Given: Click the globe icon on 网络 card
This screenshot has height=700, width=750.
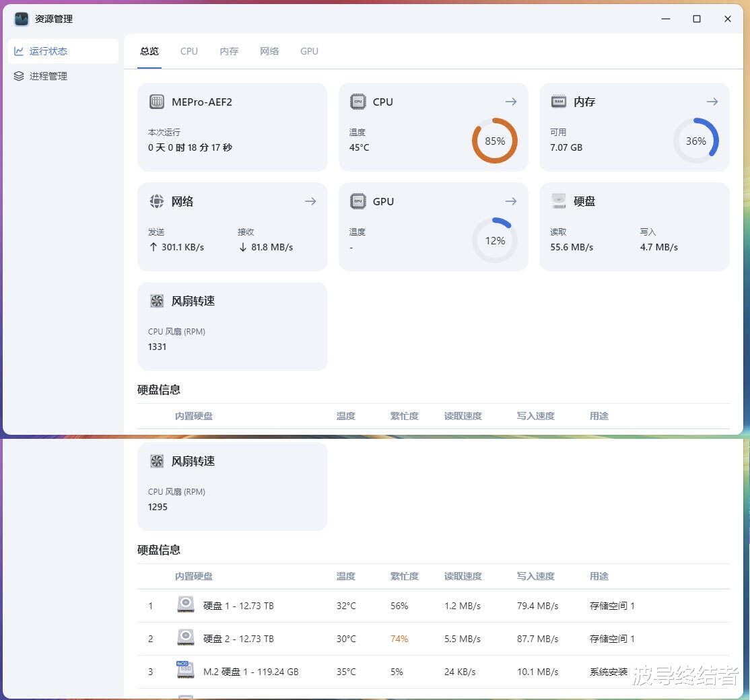Looking at the screenshot, I should pos(157,201).
